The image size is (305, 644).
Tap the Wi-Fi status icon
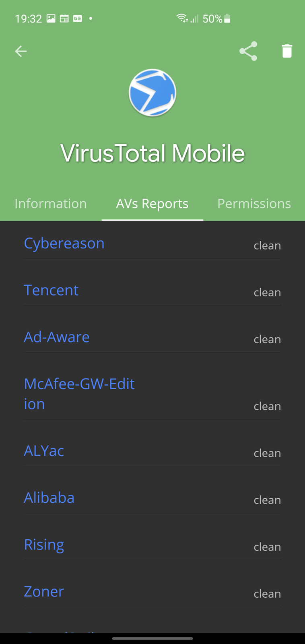pos(182,18)
